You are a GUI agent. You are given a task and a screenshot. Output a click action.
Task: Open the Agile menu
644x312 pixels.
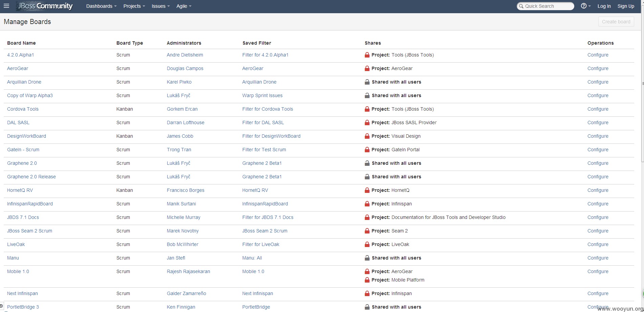click(x=184, y=6)
